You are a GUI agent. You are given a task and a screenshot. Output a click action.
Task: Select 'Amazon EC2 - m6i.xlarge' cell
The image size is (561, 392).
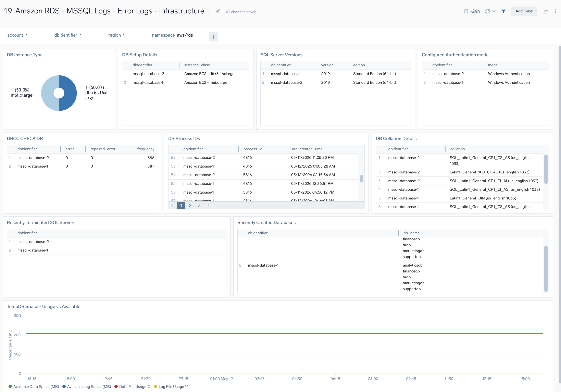[x=206, y=83]
